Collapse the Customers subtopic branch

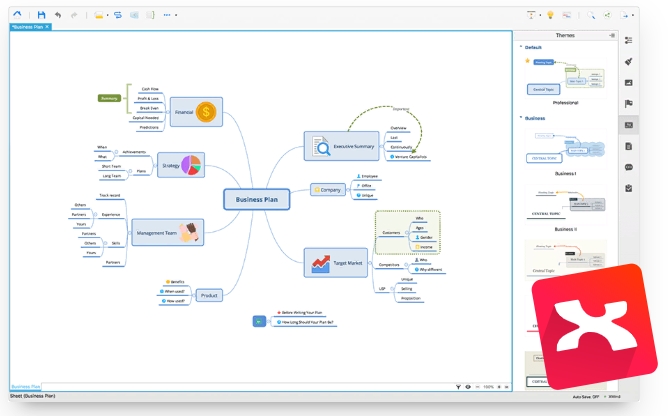tap(407, 233)
